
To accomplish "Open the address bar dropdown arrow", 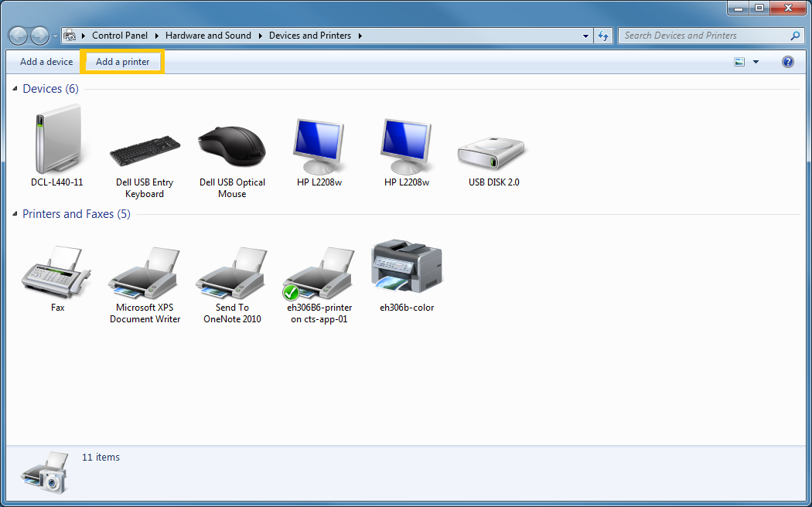I will 585,35.
